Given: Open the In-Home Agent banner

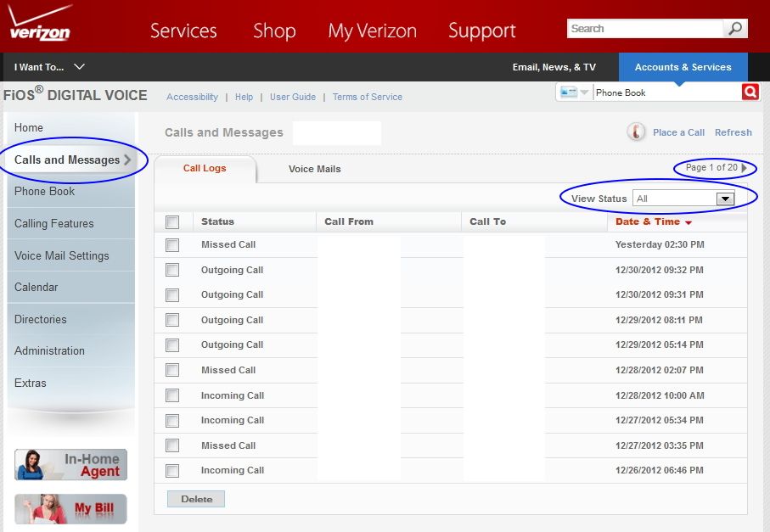Looking at the screenshot, I should coord(70,464).
